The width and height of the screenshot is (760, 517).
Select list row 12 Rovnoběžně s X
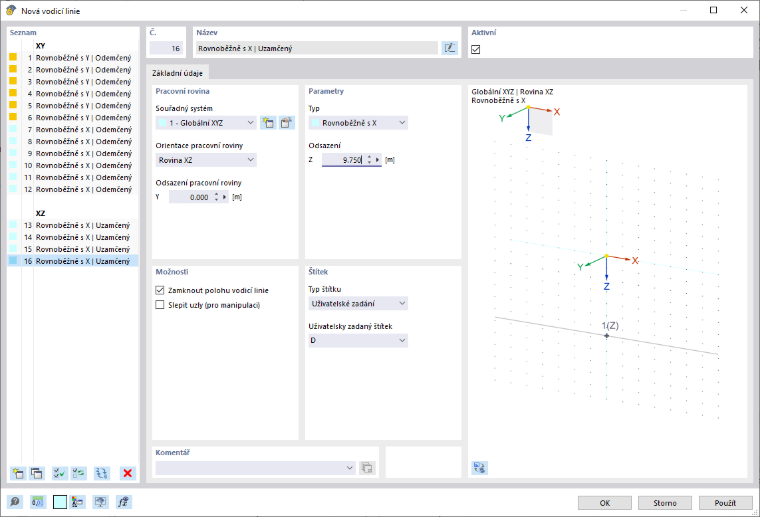point(73,189)
